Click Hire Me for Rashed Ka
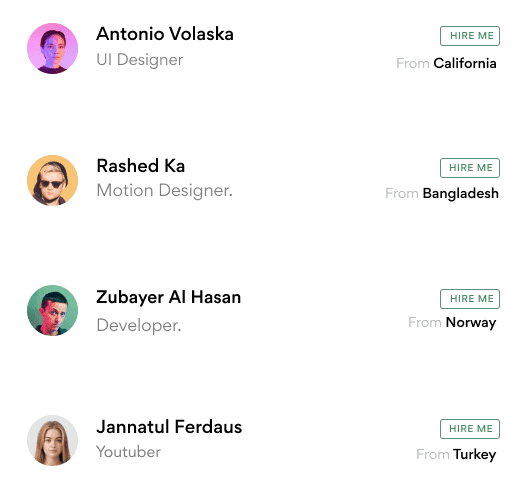Viewport: 530px width, 490px height. point(470,168)
